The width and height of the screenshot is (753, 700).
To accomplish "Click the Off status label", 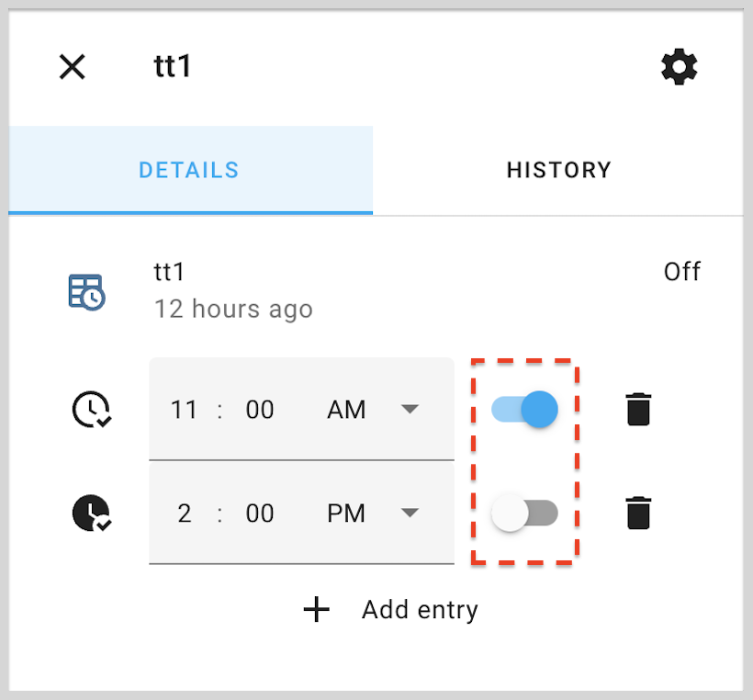I will pyautogui.click(x=682, y=272).
